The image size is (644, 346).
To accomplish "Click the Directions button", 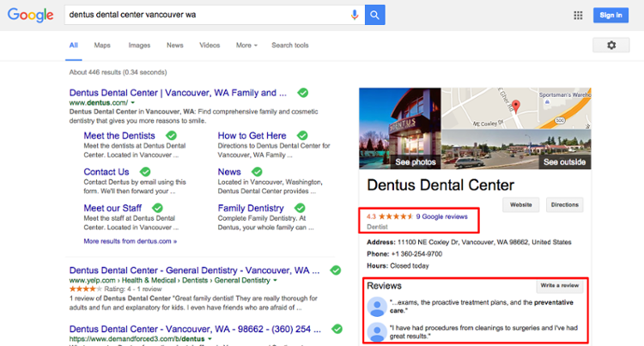I will click(565, 205).
